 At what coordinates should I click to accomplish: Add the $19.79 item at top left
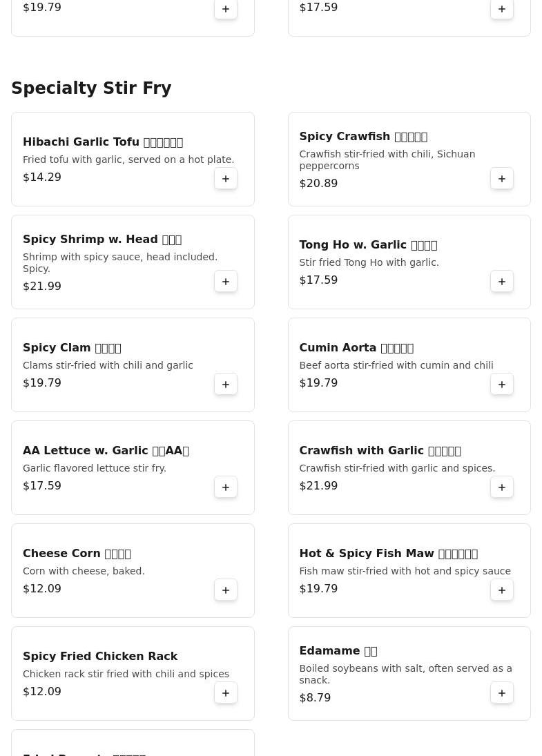(x=226, y=9)
